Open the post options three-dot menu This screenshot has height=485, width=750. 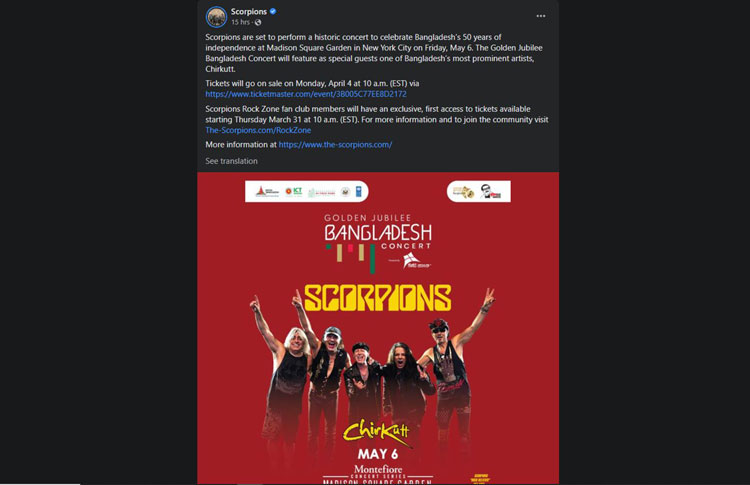point(540,16)
